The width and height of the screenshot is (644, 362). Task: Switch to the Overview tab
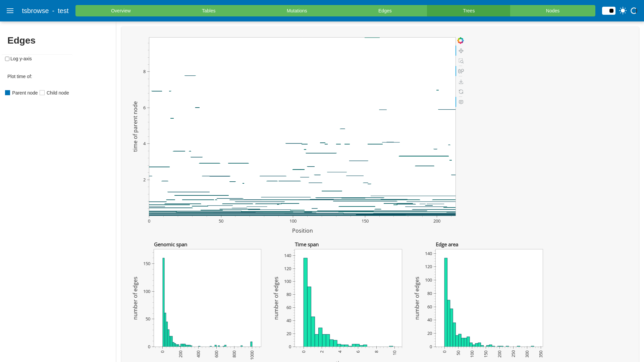pyautogui.click(x=121, y=11)
